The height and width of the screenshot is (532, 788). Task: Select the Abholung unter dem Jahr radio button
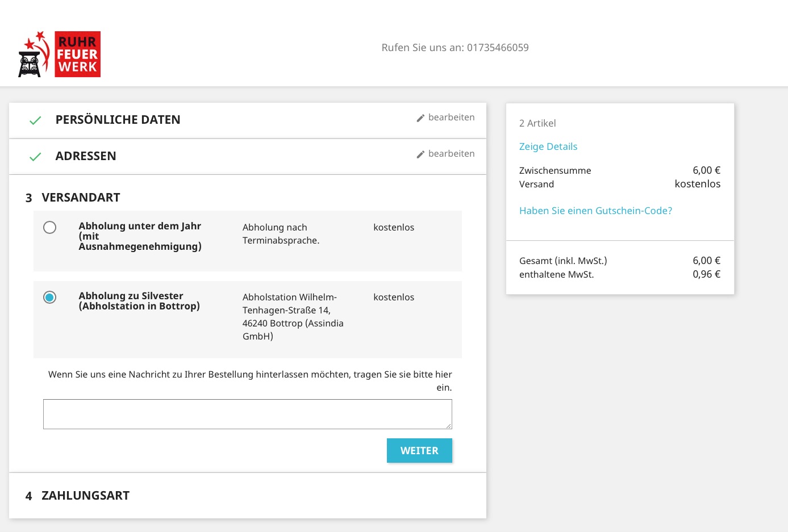coord(50,228)
